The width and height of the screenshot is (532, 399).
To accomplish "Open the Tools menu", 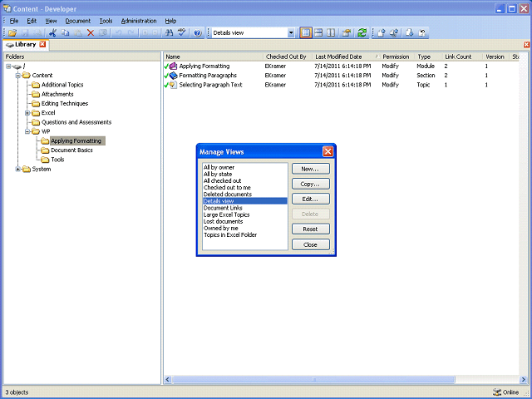I will [x=106, y=21].
